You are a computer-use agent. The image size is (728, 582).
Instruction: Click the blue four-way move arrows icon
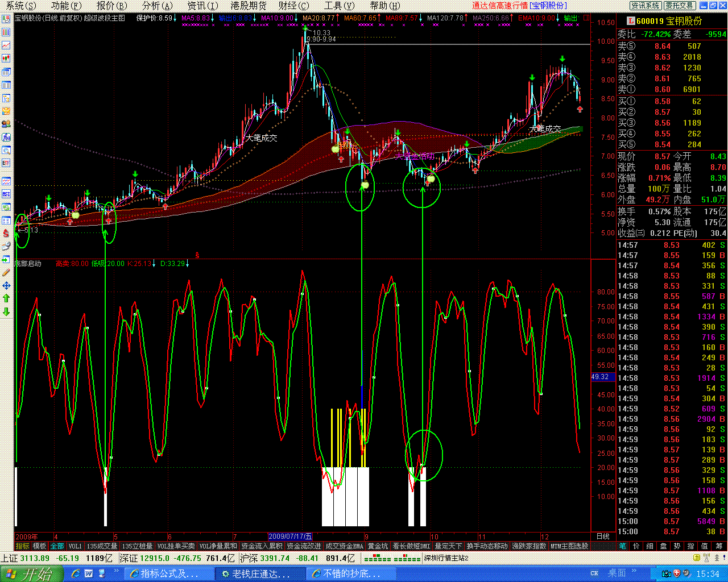pyautogui.click(x=6, y=285)
